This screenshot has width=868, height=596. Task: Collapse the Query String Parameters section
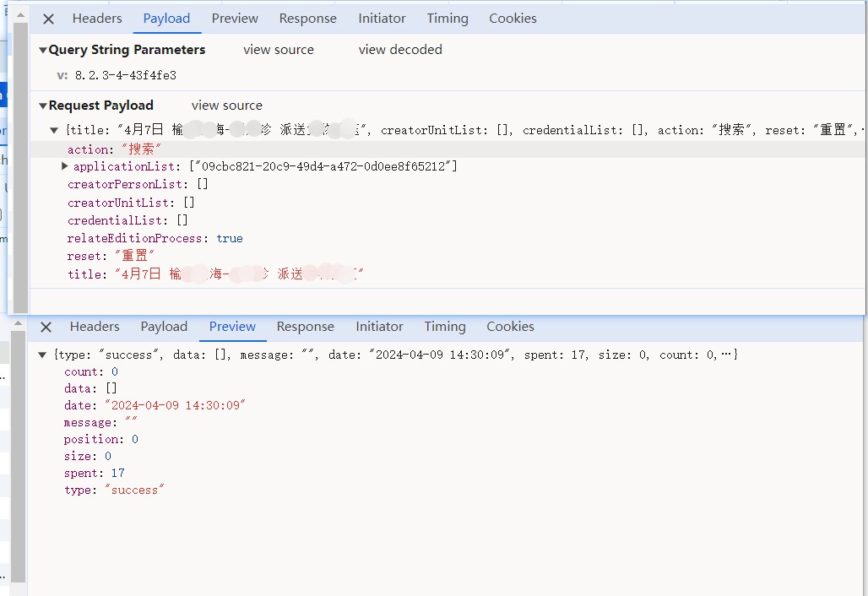(43, 51)
